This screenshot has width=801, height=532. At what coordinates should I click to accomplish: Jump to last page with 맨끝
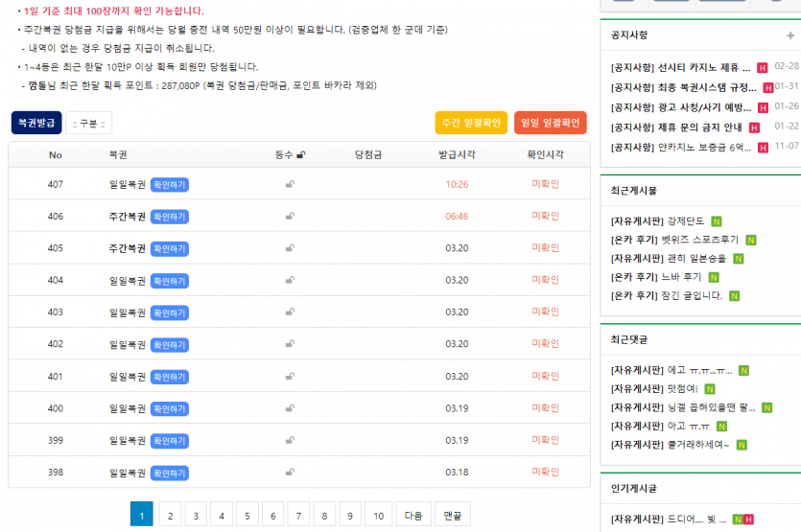coord(453,514)
